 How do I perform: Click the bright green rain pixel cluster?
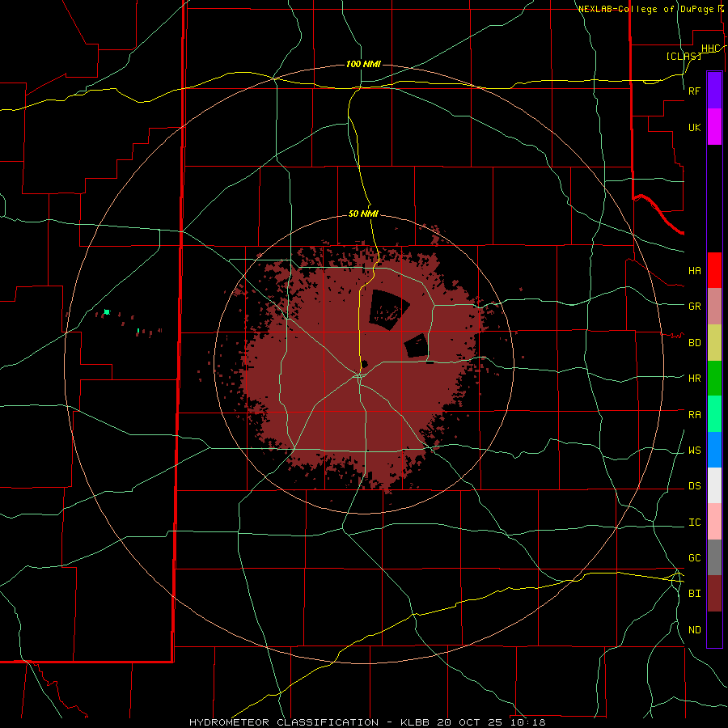tap(107, 312)
